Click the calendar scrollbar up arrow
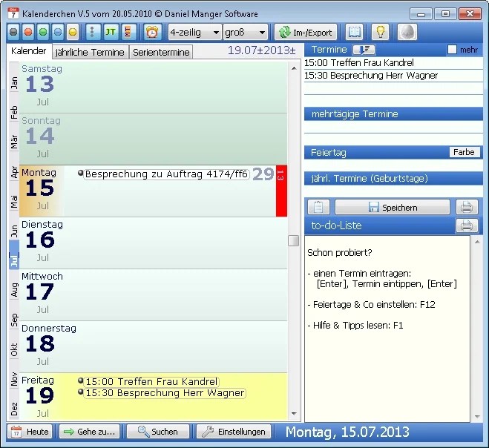This screenshot has width=489, height=448. coord(293,68)
